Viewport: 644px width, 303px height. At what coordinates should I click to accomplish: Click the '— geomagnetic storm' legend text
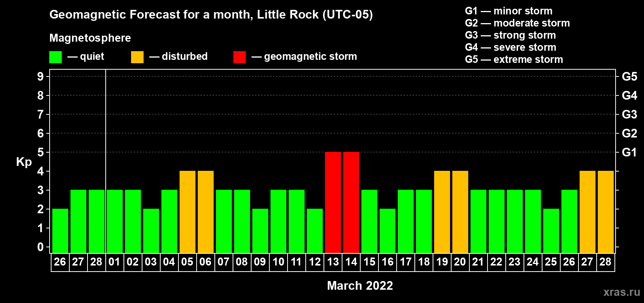[304, 57]
